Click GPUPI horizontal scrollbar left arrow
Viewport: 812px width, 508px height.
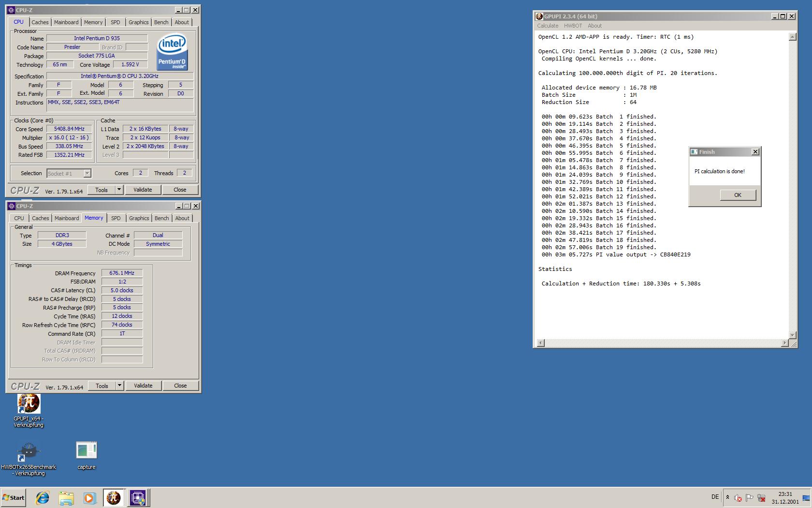[540, 343]
